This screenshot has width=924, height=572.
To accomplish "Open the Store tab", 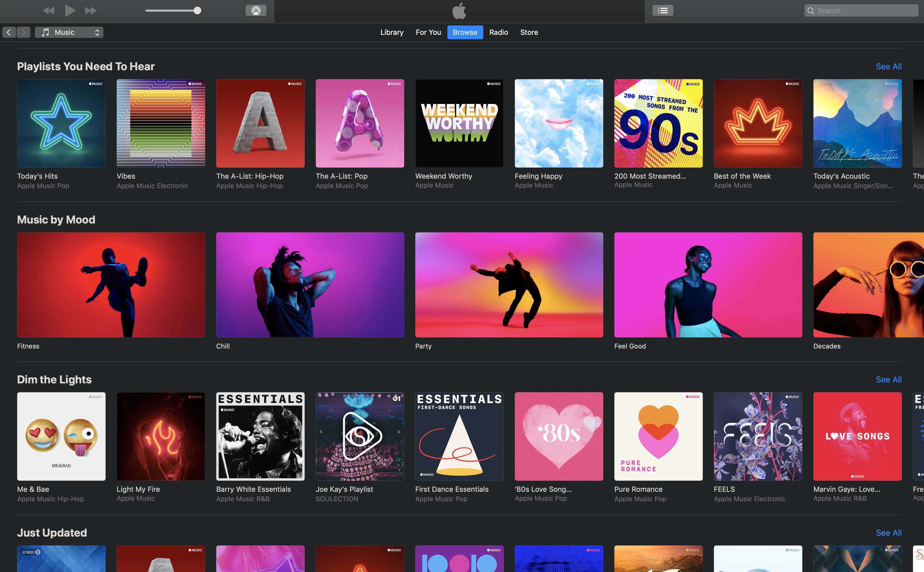I will click(x=529, y=33).
